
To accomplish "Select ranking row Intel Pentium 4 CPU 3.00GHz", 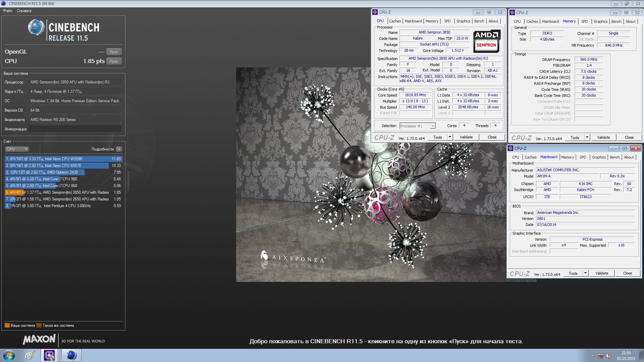I will (63, 206).
